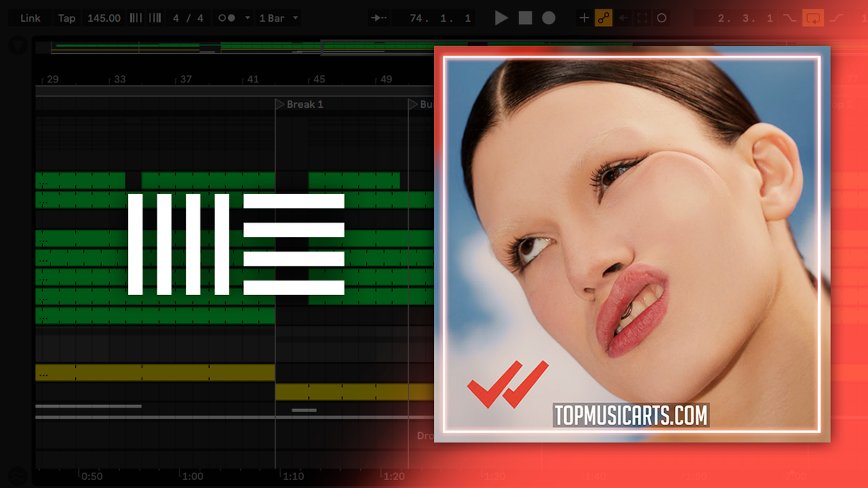
Task: Click the topmusicarts.com album cover thumbnail
Action: tap(631, 244)
